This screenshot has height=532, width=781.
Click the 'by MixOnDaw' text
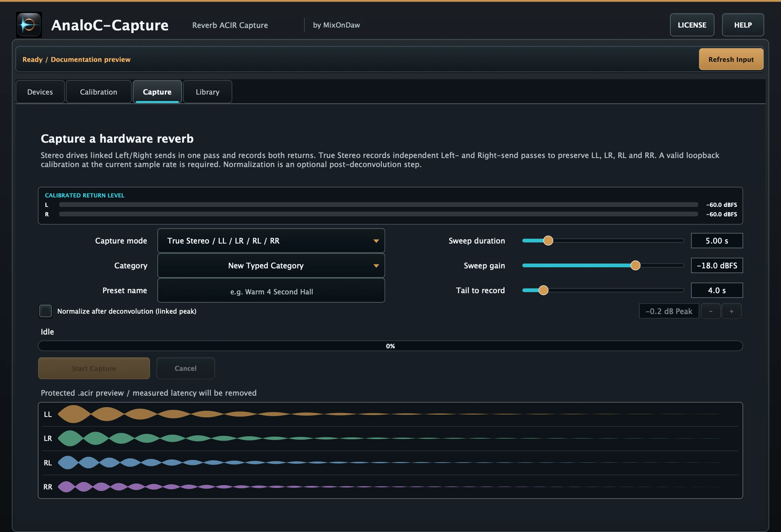pyautogui.click(x=336, y=25)
